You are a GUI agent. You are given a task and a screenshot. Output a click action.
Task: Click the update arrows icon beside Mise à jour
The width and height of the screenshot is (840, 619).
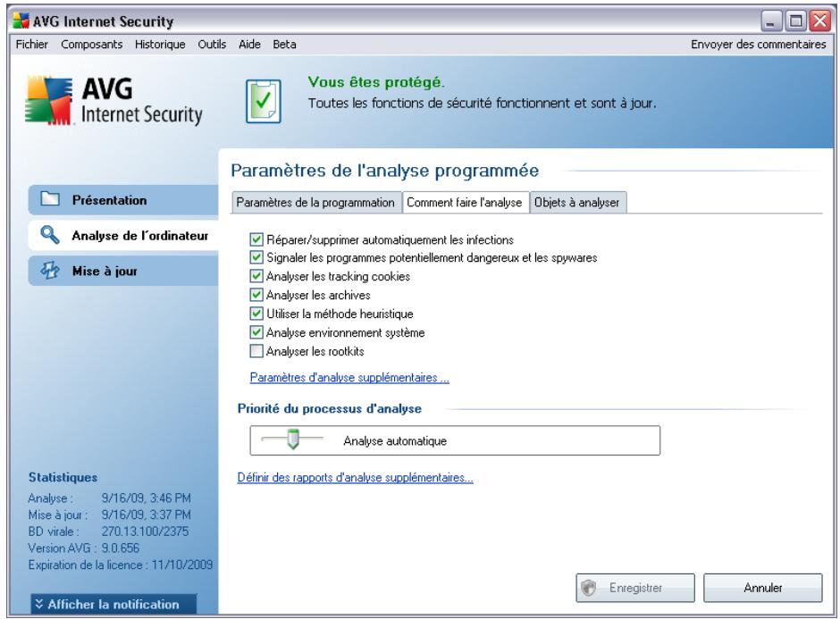tap(50, 271)
